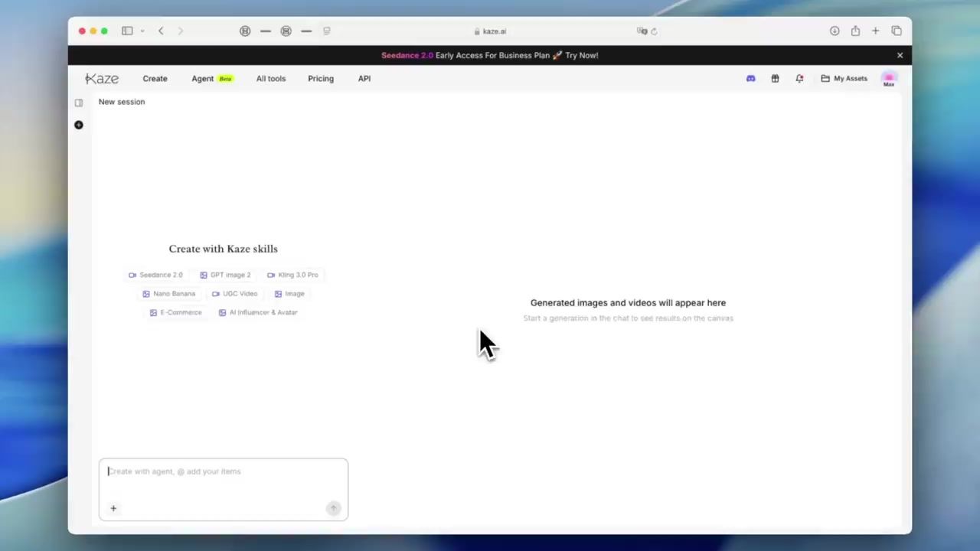Select the Image skill
This screenshot has width=980, height=551.
[x=289, y=294]
